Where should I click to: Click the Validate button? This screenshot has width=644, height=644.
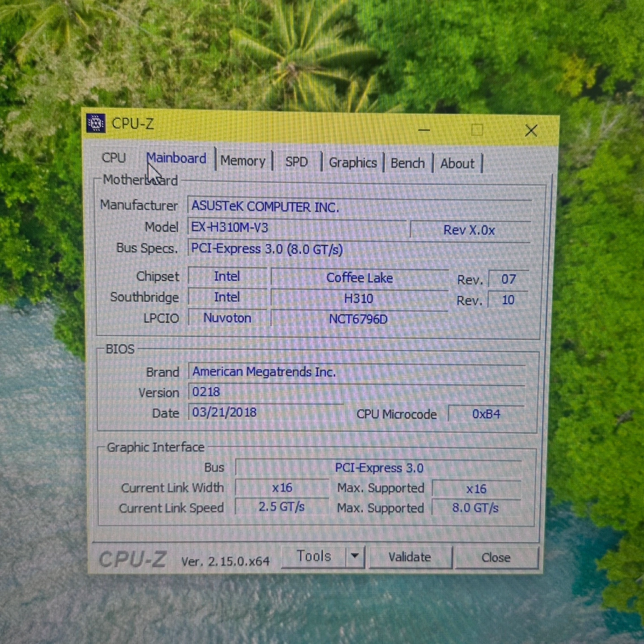point(410,557)
